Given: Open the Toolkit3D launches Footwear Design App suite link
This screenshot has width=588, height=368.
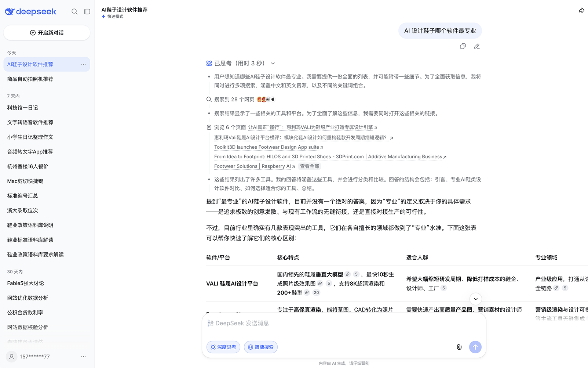Looking at the screenshot, I should 269,147.
